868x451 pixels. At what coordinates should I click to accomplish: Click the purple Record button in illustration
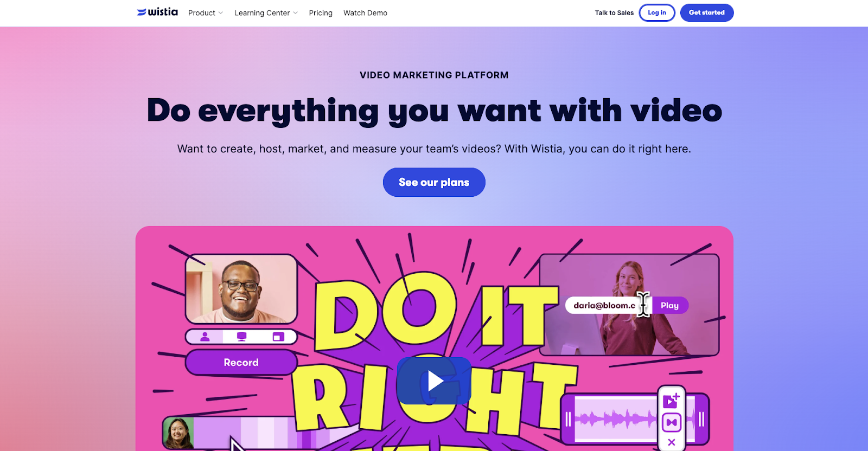pyautogui.click(x=241, y=363)
